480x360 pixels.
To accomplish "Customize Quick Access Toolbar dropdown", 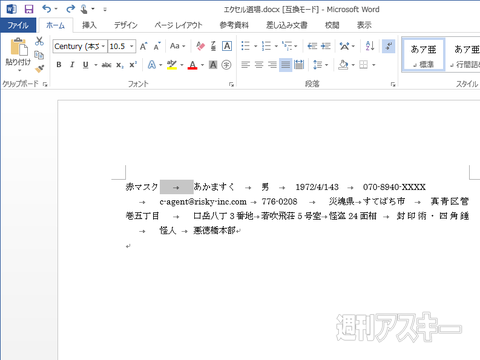I will (105, 10).
